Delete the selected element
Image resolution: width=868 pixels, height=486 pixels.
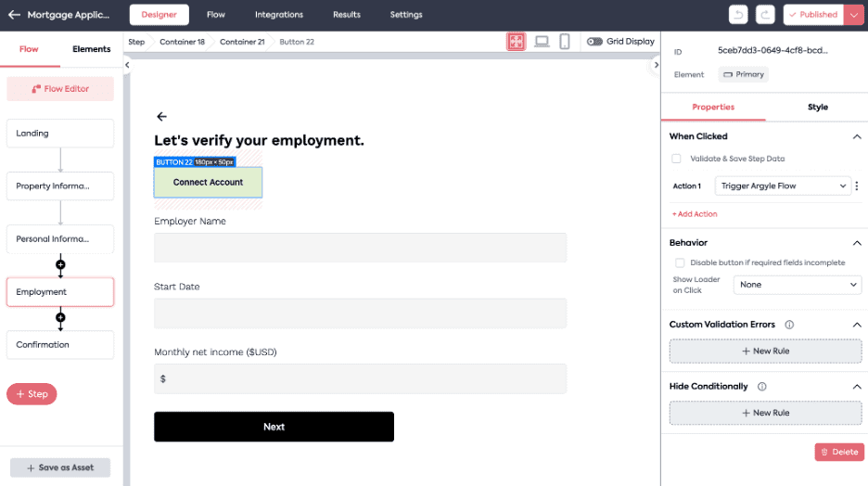[x=839, y=453]
